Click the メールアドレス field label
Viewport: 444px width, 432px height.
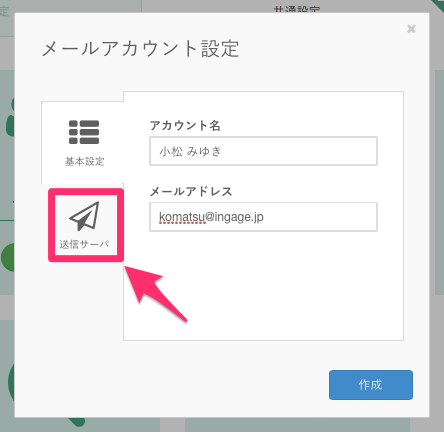[191, 191]
